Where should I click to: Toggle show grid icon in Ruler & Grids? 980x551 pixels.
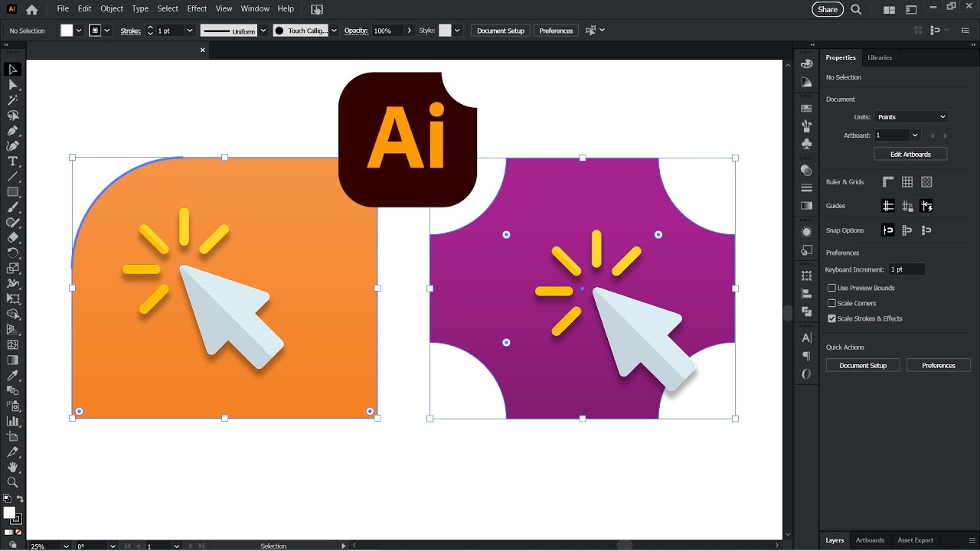coord(907,182)
